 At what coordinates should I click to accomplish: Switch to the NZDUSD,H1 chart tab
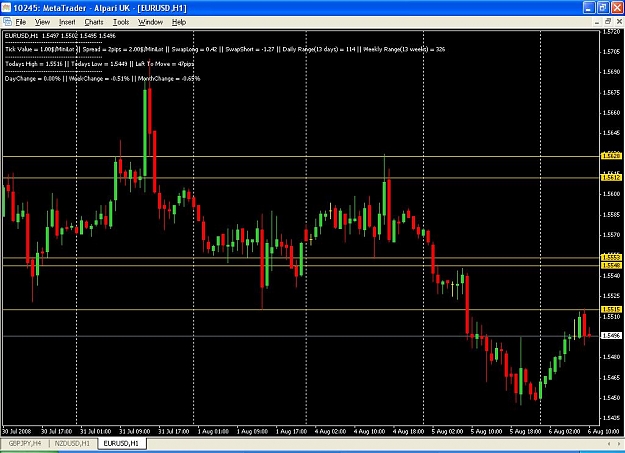coord(73,443)
